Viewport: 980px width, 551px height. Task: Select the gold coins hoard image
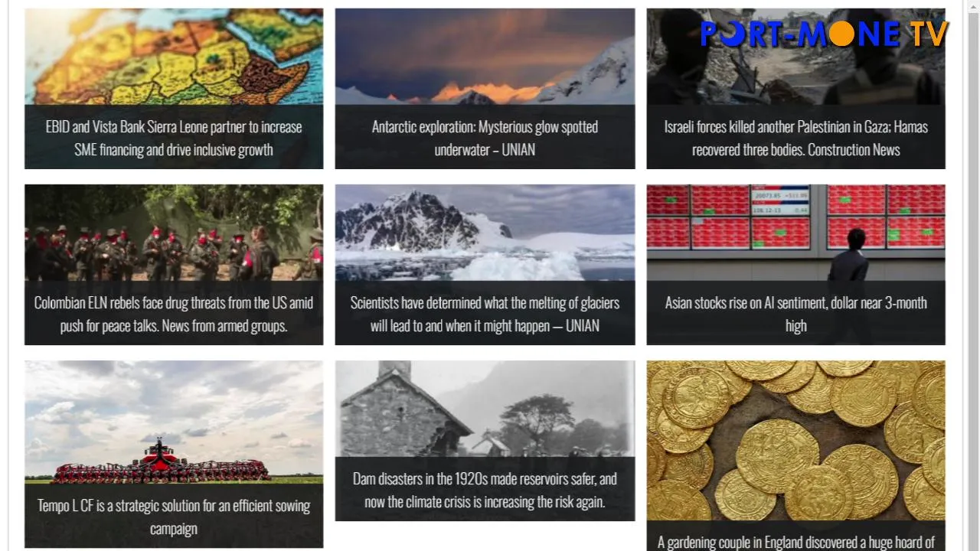click(795, 441)
